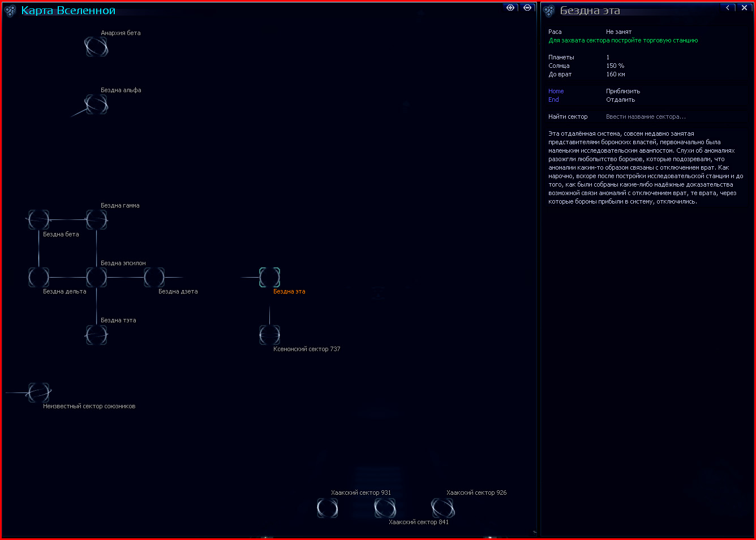Select the Бездна гамма sector icon
Image resolution: width=756 pixels, height=540 pixels.
[96, 220]
